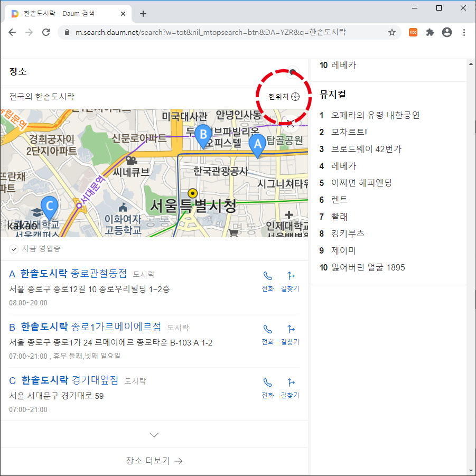Image resolution: width=476 pixels, height=476 pixels.
Task: Open the Extensions puzzle icon
Action: (430, 32)
